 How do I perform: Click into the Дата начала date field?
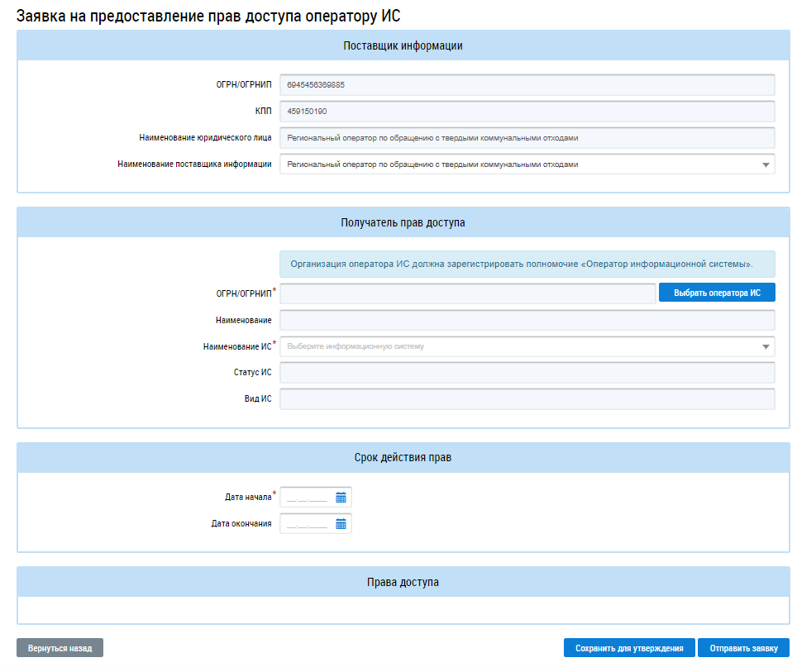coord(308,498)
